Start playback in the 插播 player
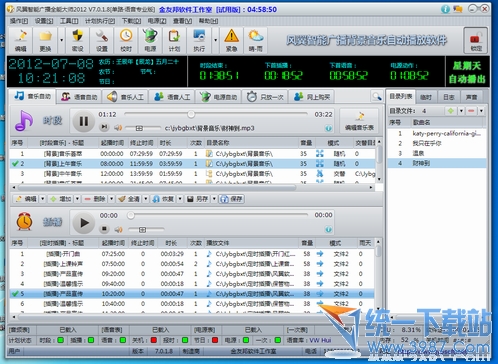 coord(83,223)
